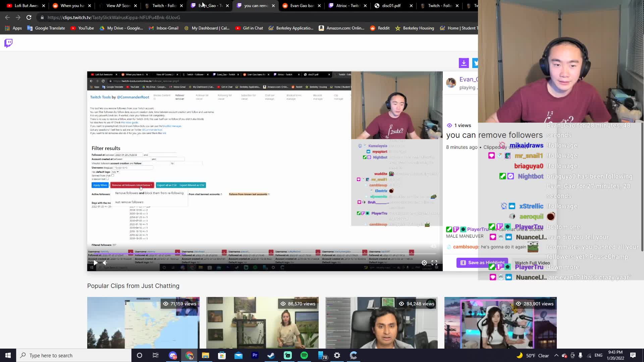The image size is (644, 362).
Task: Launch Discord from the taskbar
Action: click(173, 355)
